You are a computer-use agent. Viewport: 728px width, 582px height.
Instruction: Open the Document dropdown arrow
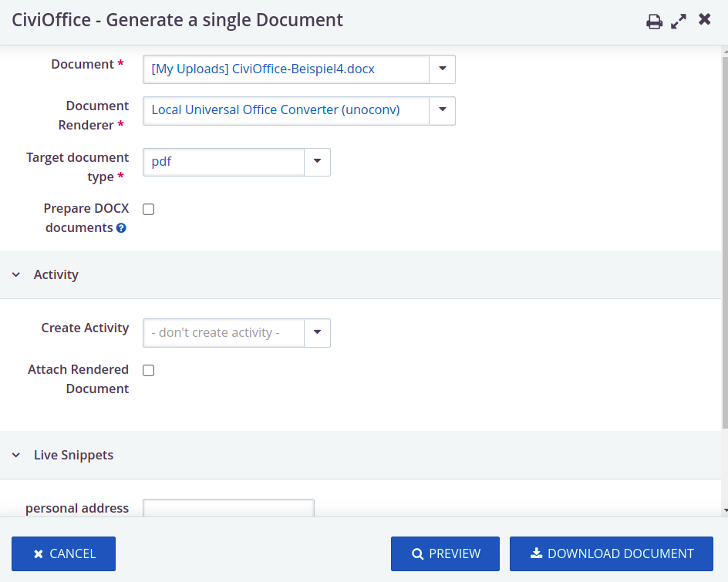(442, 69)
